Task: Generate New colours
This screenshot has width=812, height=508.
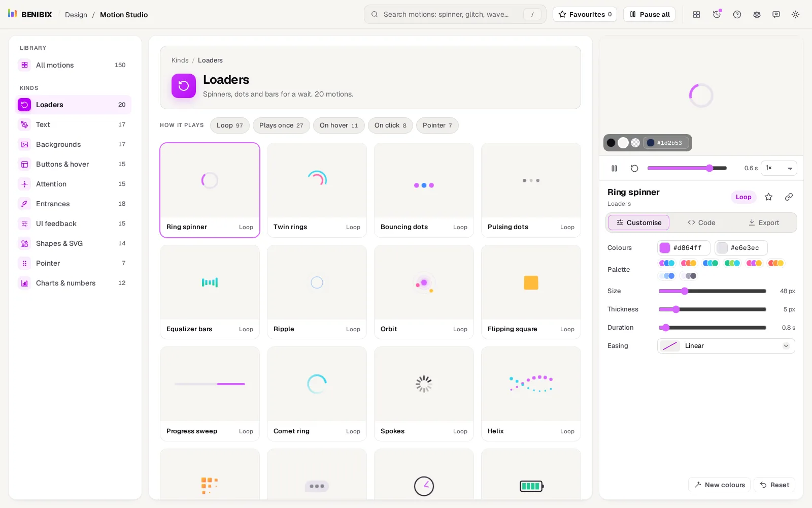Action: tap(720, 485)
